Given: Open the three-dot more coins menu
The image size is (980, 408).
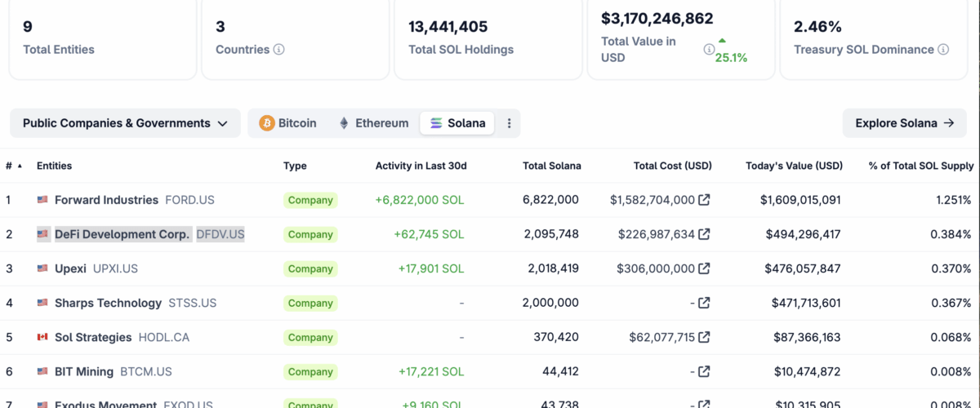Looking at the screenshot, I should [510, 123].
